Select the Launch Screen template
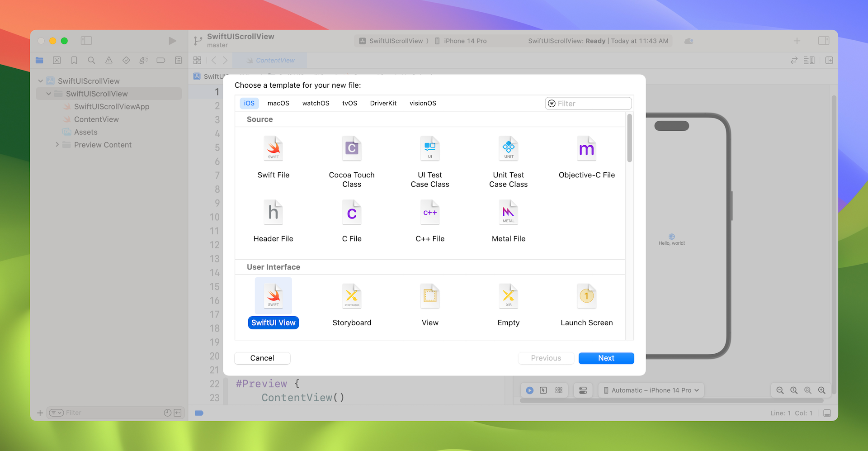This screenshot has height=451, width=868. point(587,305)
